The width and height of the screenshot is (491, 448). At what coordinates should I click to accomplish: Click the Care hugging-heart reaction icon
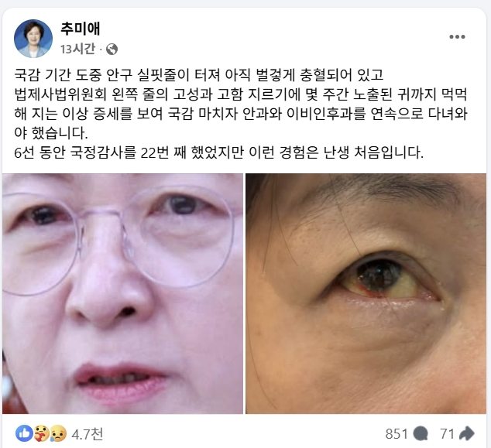coord(41,433)
